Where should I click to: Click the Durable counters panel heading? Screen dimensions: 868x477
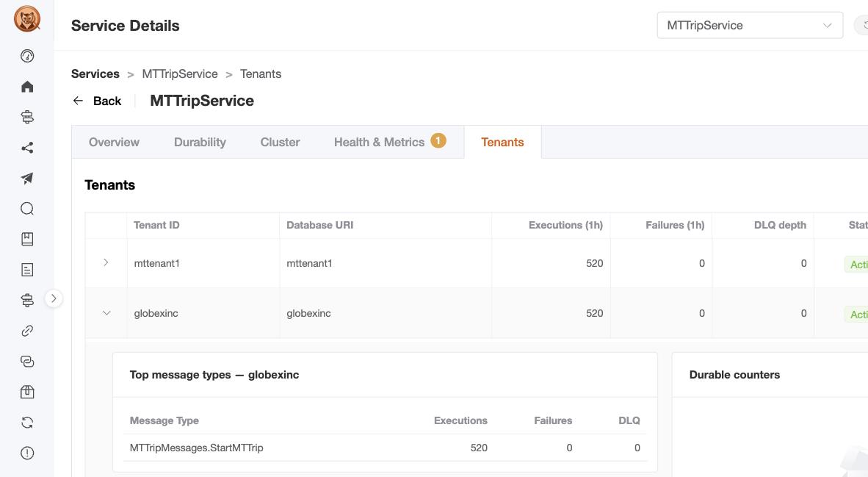734,375
